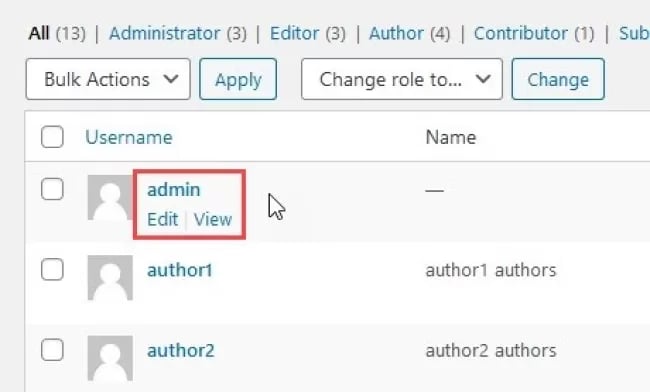Open the author2 username link

pyautogui.click(x=181, y=351)
